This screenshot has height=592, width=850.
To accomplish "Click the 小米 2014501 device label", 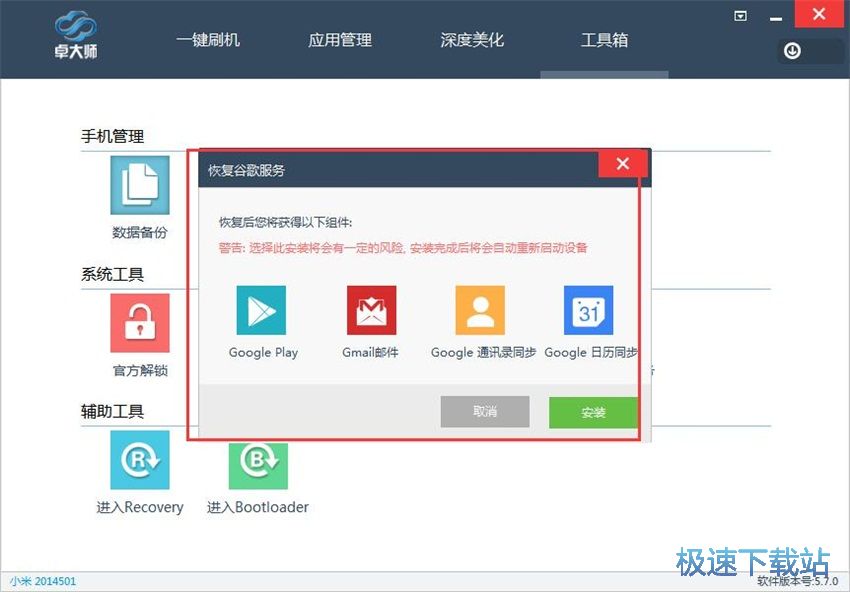I will [43, 581].
